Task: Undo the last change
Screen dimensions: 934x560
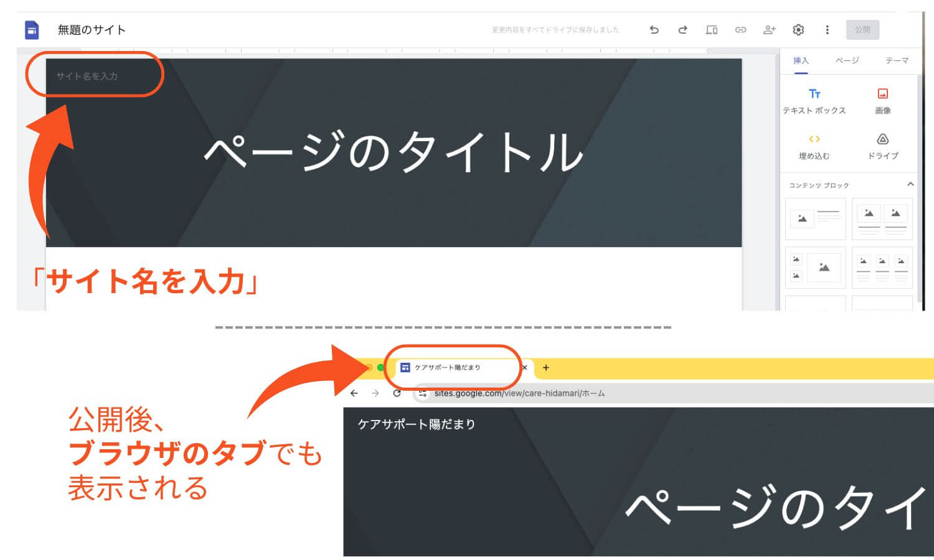Action: pos(654,29)
